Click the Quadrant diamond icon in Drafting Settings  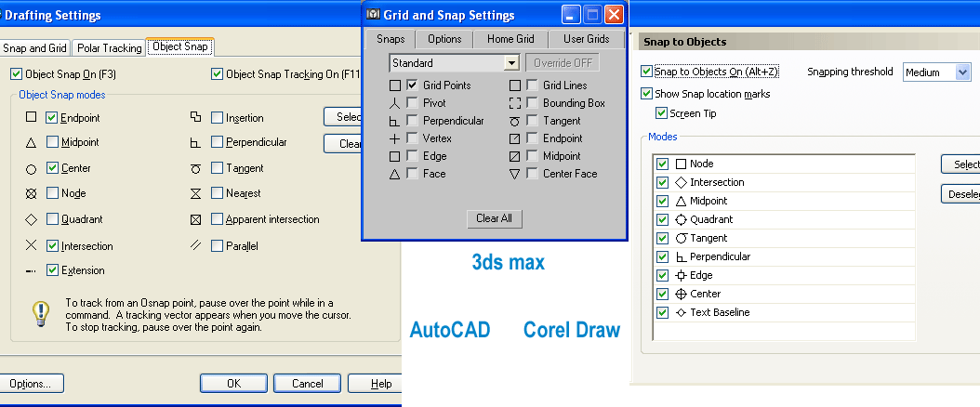pos(32,219)
